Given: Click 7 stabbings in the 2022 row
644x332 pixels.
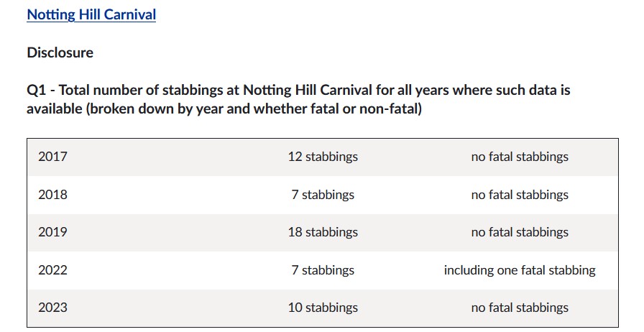Looking at the screenshot, I should click(x=323, y=270).
